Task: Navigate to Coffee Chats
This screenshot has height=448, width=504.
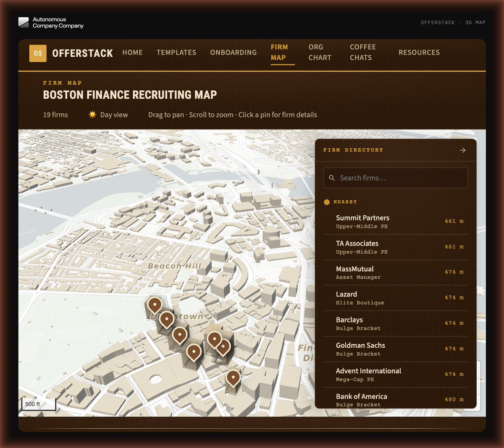Action: pyautogui.click(x=363, y=52)
